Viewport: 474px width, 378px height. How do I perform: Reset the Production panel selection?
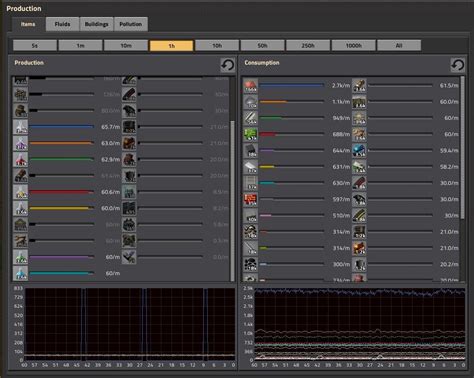coord(228,65)
